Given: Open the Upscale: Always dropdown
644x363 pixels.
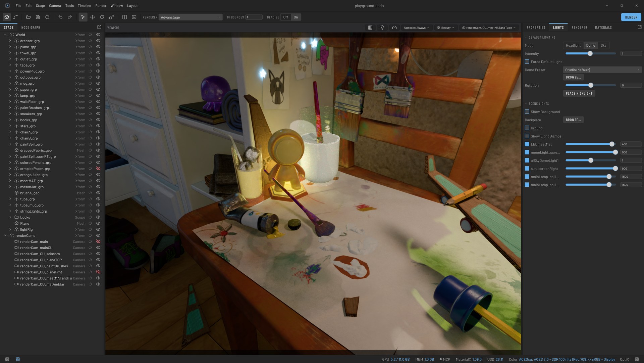Looking at the screenshot, I should [416, 28].
